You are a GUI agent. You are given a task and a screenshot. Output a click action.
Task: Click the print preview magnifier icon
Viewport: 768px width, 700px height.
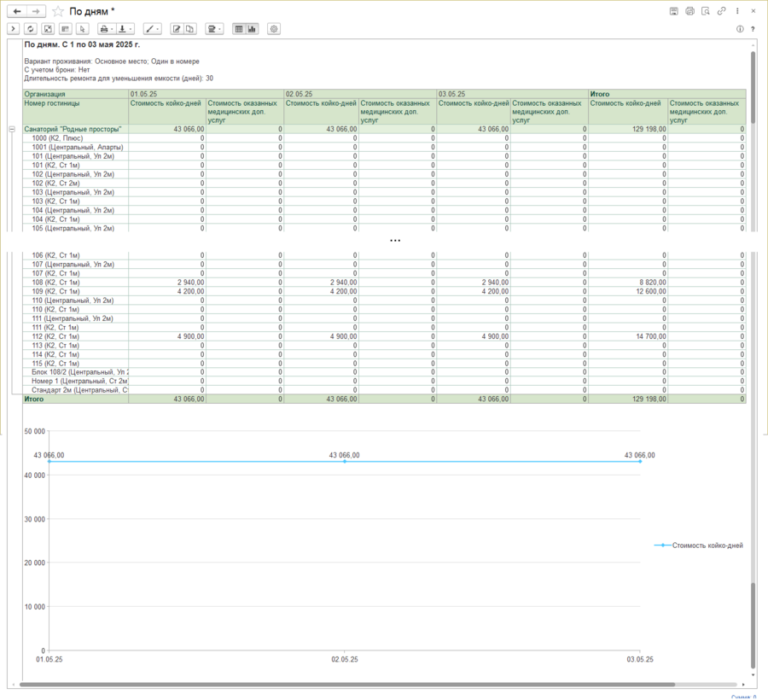(x=706, y=11)
